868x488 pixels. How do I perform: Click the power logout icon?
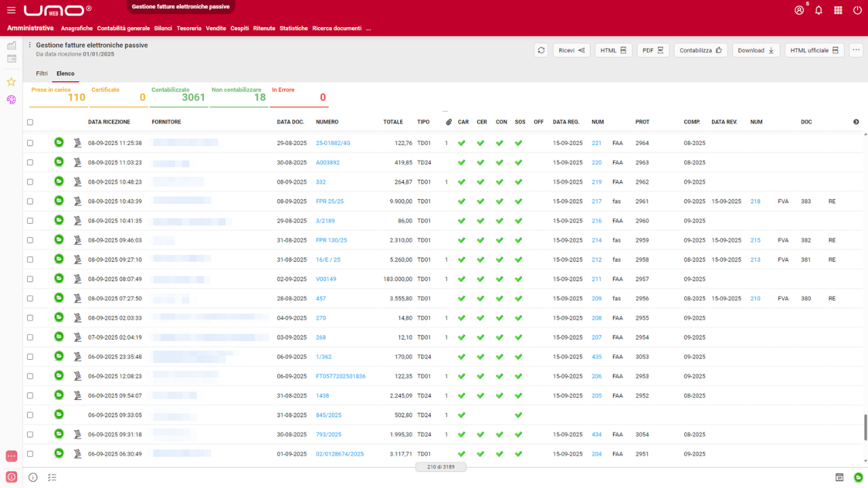pos(857,10)
